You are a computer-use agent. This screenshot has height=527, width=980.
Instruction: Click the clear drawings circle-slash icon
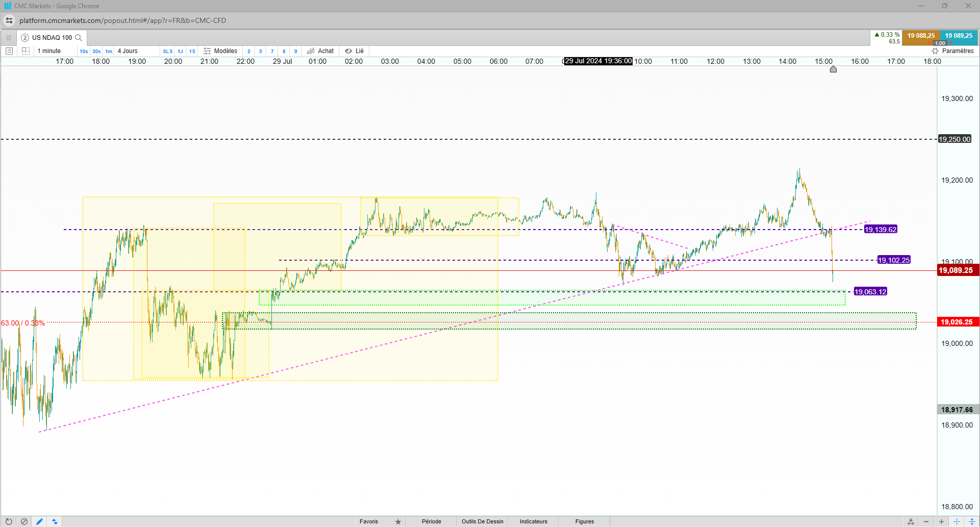click(x=24, y=521)
